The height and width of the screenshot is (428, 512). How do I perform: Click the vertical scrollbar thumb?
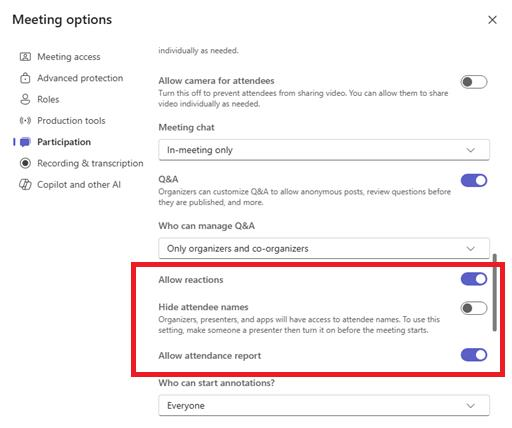(x=495, y=293)
